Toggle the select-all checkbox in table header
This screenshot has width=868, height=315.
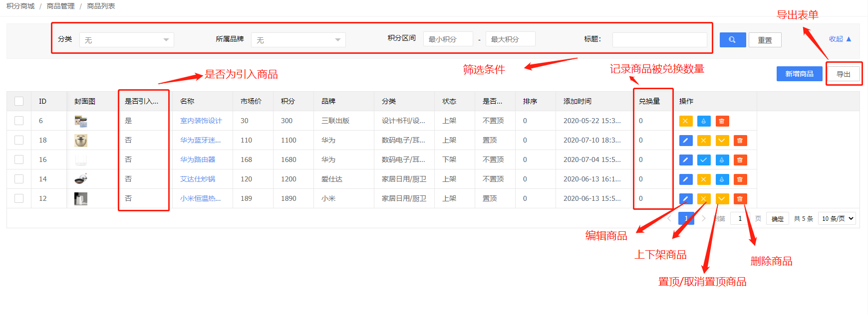click(x=19, y=101)
